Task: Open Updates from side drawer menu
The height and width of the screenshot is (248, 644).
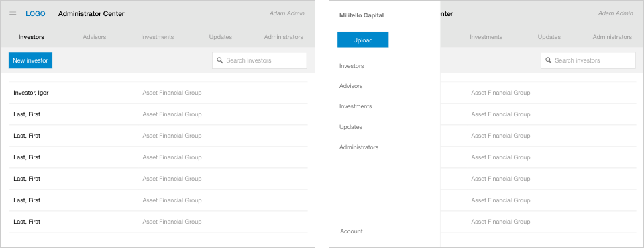Action: [351, 127]
